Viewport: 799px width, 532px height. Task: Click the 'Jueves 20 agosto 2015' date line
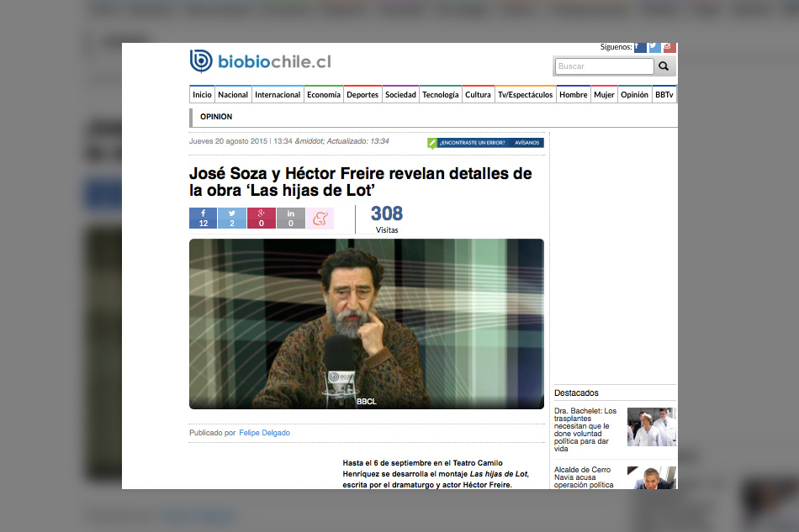289,141
